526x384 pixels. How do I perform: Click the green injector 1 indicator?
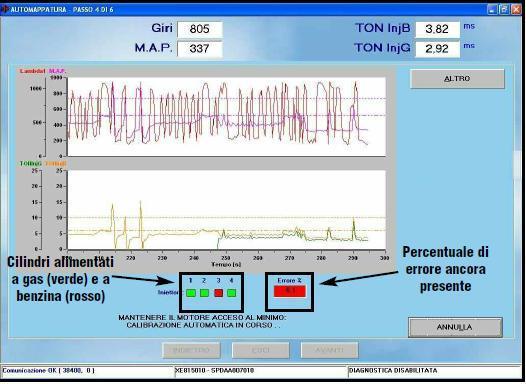[x=191, y=293]
